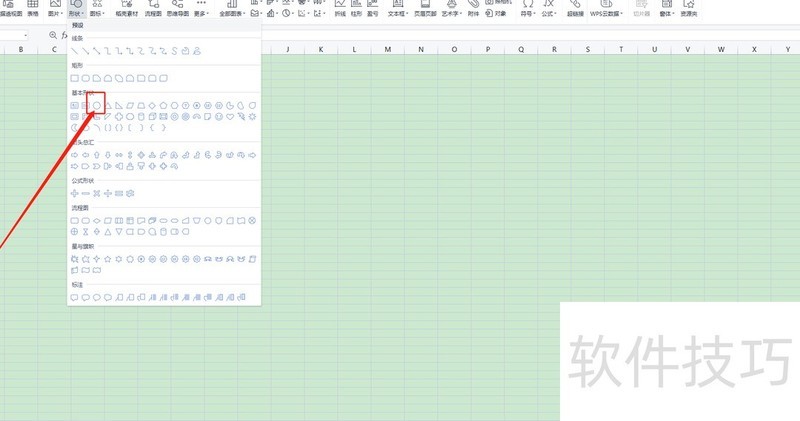The image size is (800, 421).
Task: Choose the plus sign equation shape
Action: (x=74, y=193)
